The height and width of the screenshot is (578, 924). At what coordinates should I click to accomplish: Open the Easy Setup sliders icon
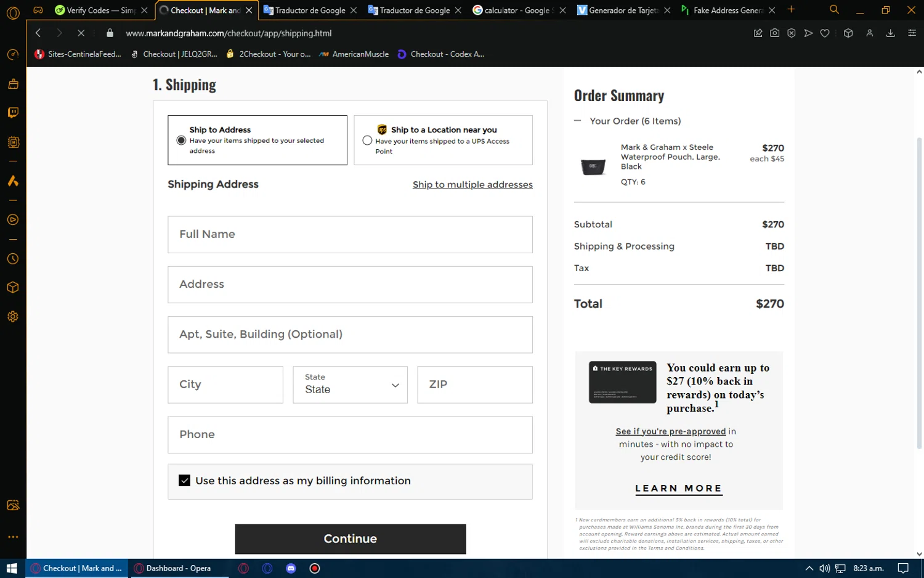pyautogui.click(x=912, y=33)
